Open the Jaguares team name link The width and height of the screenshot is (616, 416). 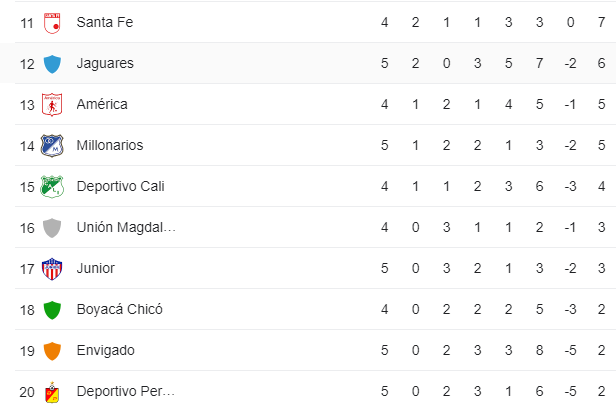[105, 64]
